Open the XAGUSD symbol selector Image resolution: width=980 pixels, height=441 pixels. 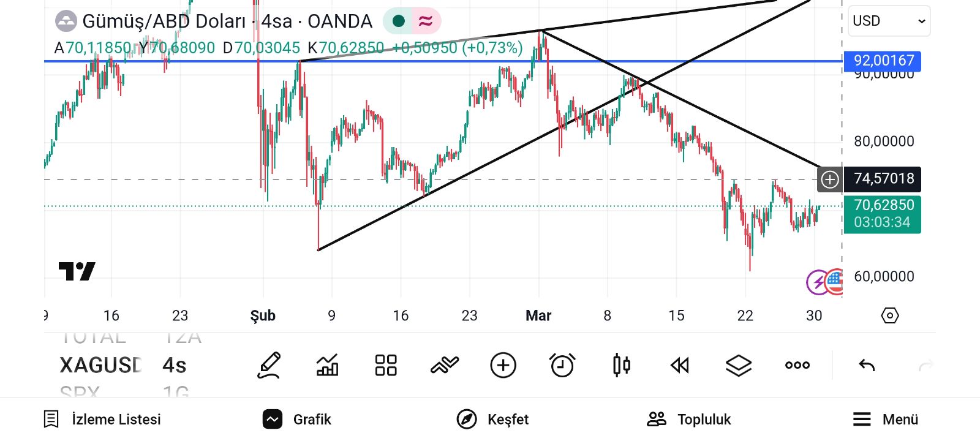[x=101, y=366]
